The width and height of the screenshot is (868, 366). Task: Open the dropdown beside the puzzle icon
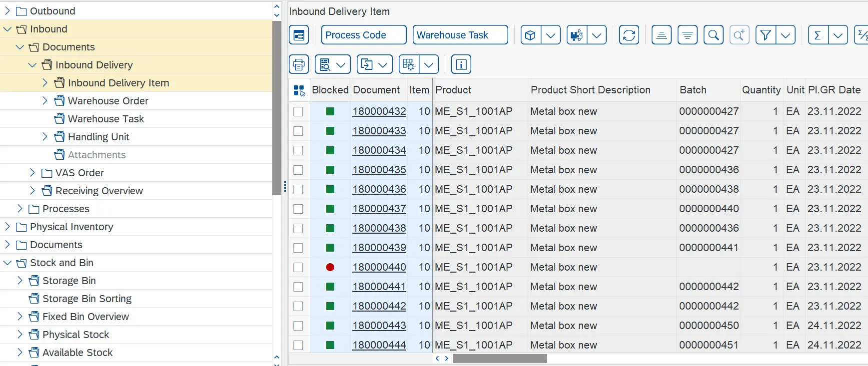click(x=597, y=35)
